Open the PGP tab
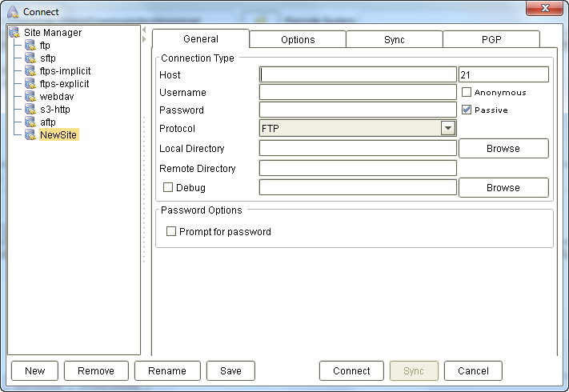569x392 pixels. tap(491, 39)
